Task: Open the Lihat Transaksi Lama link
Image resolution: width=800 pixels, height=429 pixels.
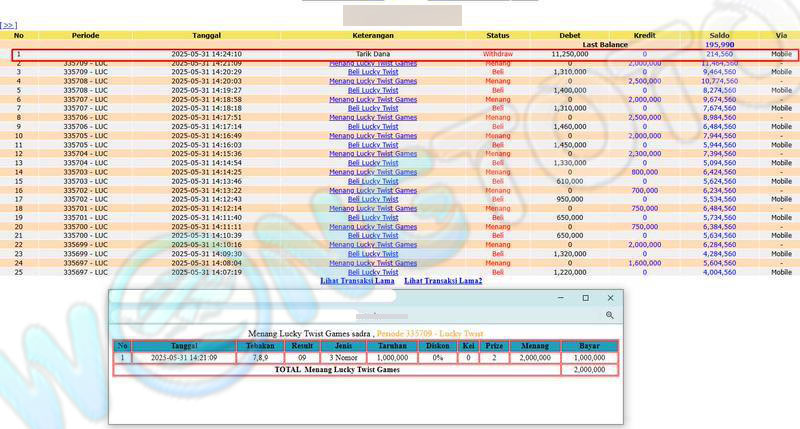Action: [x=357, y=281]
